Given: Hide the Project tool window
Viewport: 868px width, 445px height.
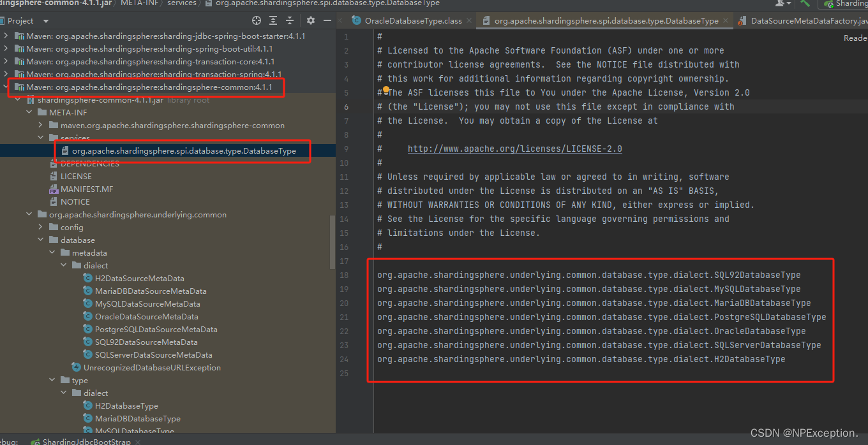Looking at the screenshot, I should (x=327, y=21).
